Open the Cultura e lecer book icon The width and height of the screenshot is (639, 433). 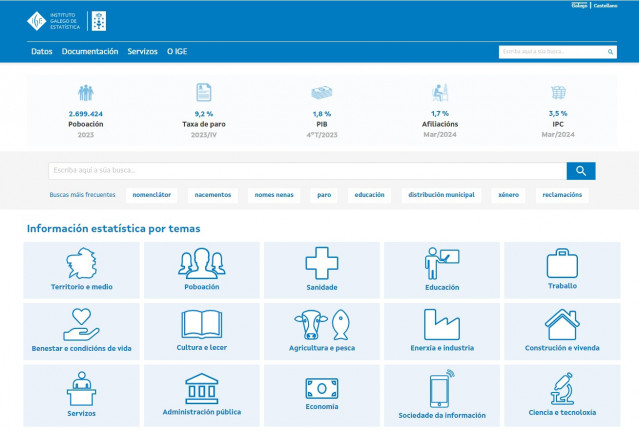point(202,324)
